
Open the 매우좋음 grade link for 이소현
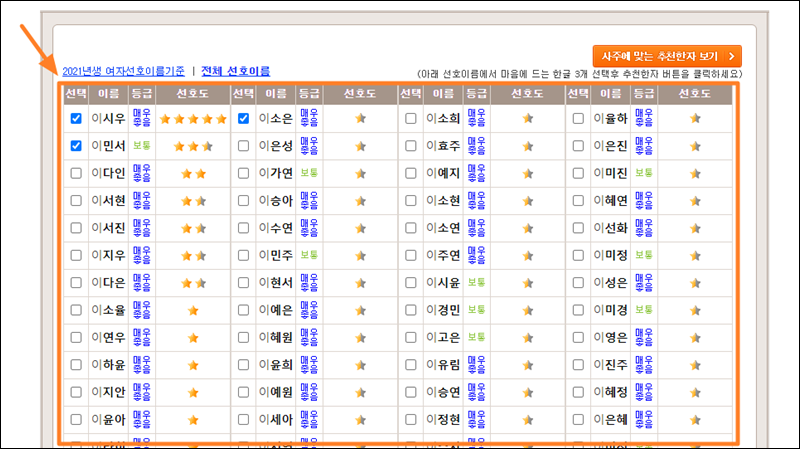pyautogui.click(x=477, y=200)
